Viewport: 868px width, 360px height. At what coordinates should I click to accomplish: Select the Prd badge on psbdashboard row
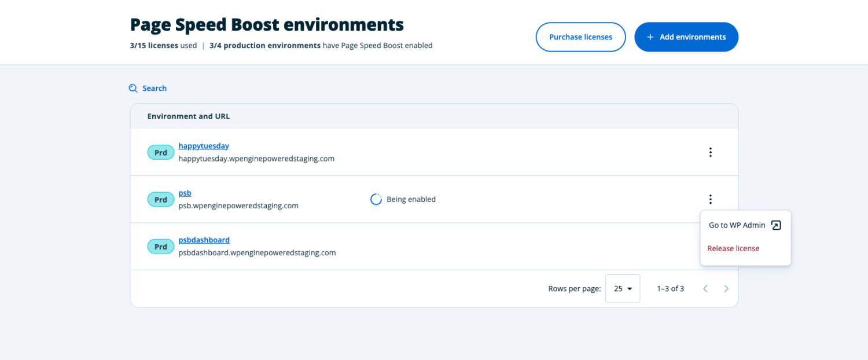coord(160,246)
